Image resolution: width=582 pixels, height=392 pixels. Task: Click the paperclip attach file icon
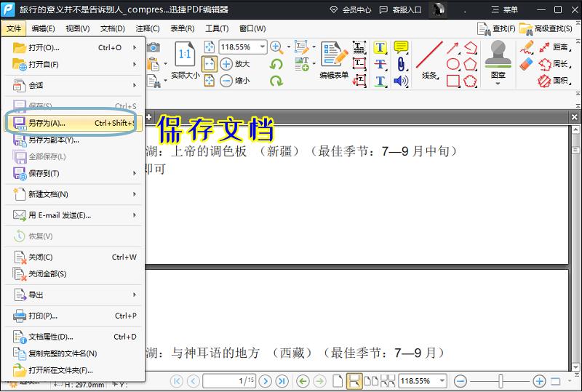[x=401, y=64]
